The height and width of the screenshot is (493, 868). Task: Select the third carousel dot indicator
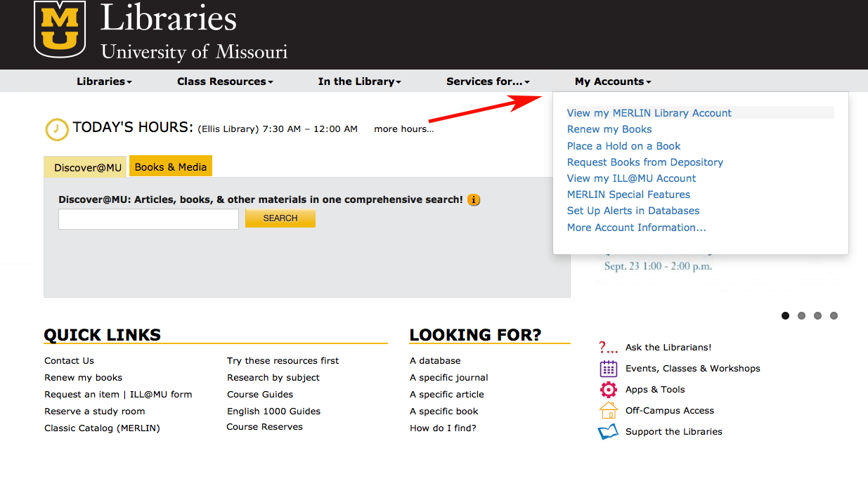(x=817, y=315)
